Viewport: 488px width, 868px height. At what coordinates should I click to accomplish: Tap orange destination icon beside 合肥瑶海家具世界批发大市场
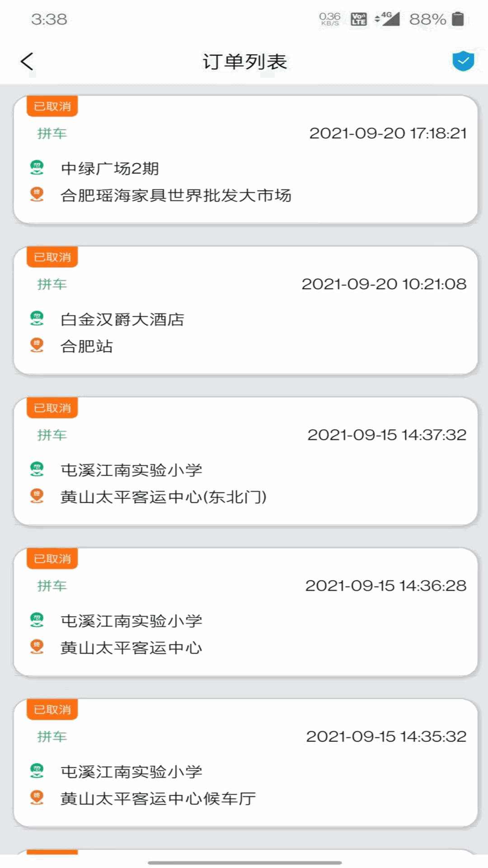(x=37, y=194)
